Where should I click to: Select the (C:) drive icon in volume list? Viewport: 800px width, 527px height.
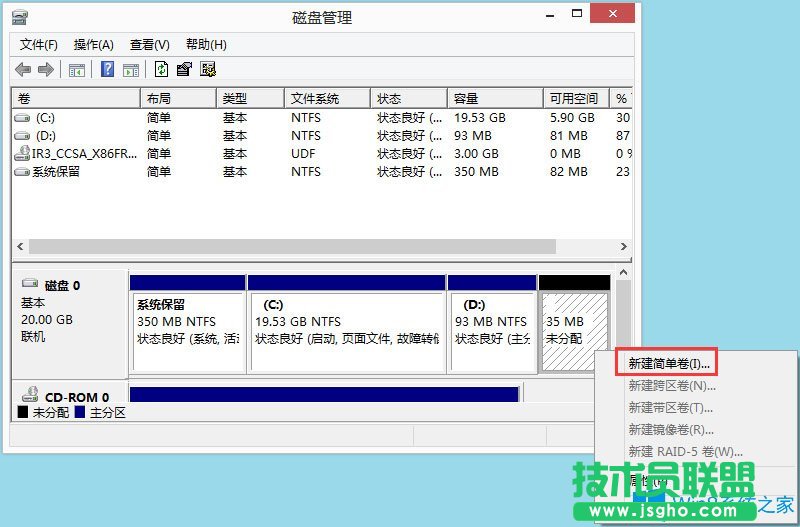[22, 118]
